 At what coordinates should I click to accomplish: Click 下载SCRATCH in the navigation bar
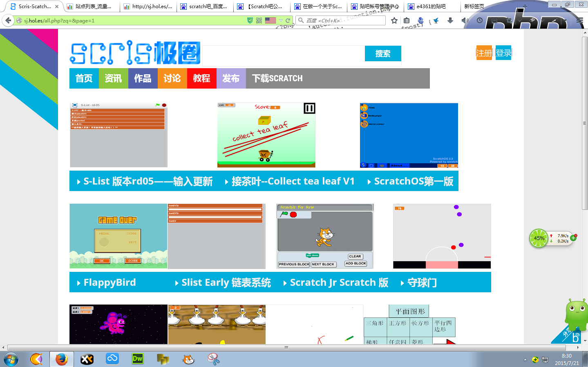pyautogui.click(x=277, y=78)
